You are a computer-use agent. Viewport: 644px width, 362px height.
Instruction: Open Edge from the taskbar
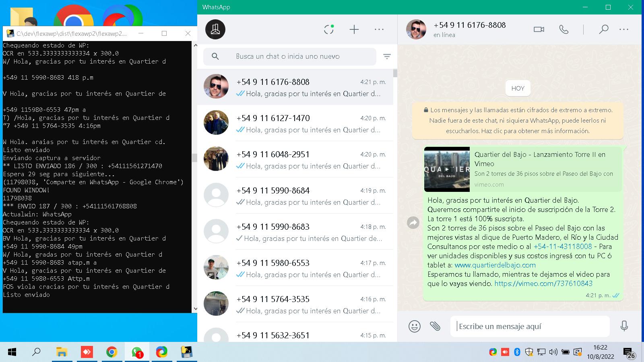coord(162,352)
